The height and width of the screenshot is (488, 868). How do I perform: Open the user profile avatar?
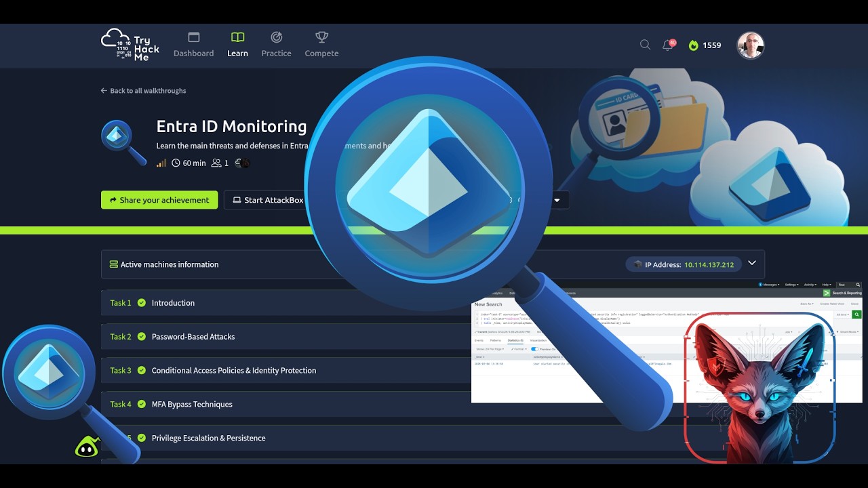[751, 45]
